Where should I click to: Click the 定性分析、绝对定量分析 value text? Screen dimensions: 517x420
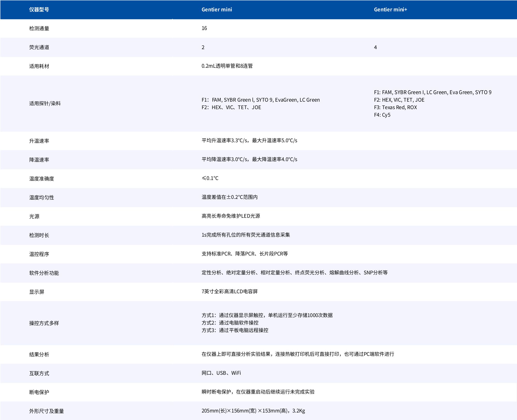295,273
